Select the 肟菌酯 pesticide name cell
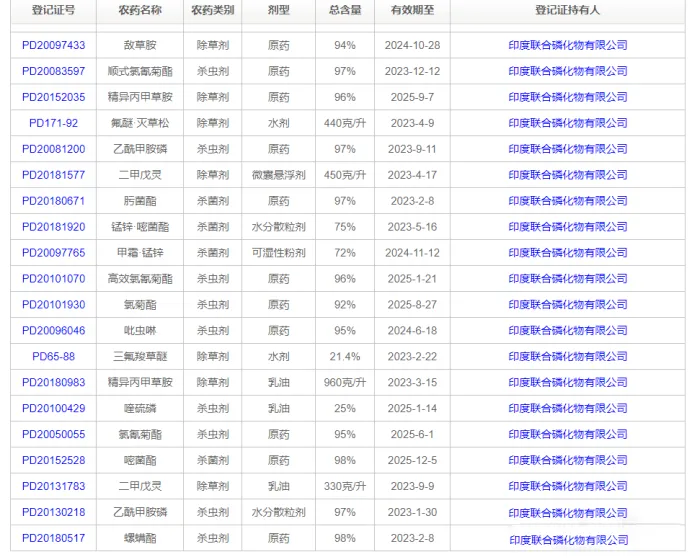This screenshot has height=558, width=693. (140, 201)
